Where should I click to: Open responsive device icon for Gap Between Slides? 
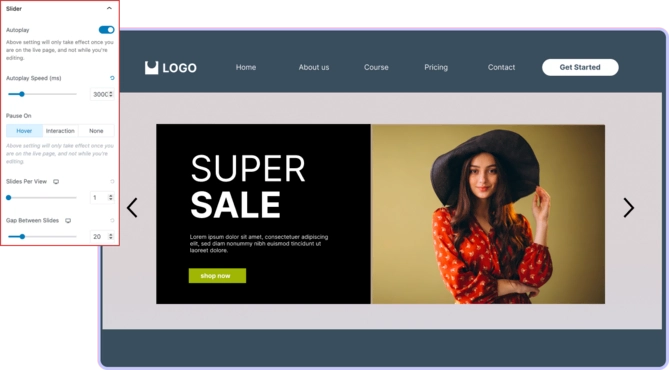click(68, 221)
